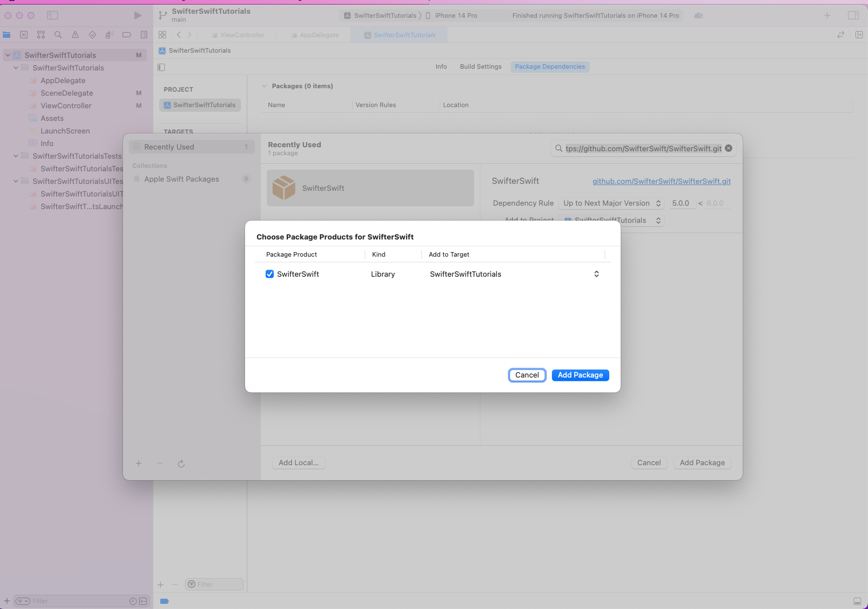Open the Issue navigator warning icon
Viewport: 868px width, 609px height.
click(x=76, y=35)
